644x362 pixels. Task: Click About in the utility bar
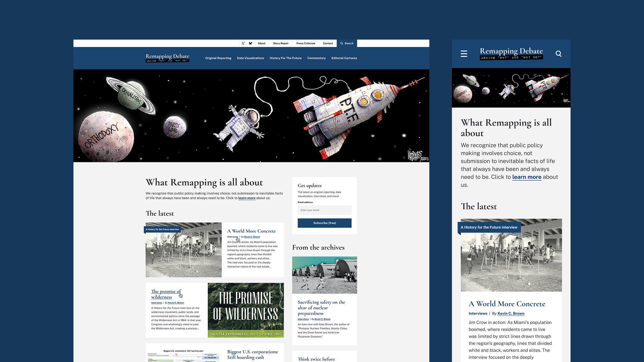coord(262,43)
